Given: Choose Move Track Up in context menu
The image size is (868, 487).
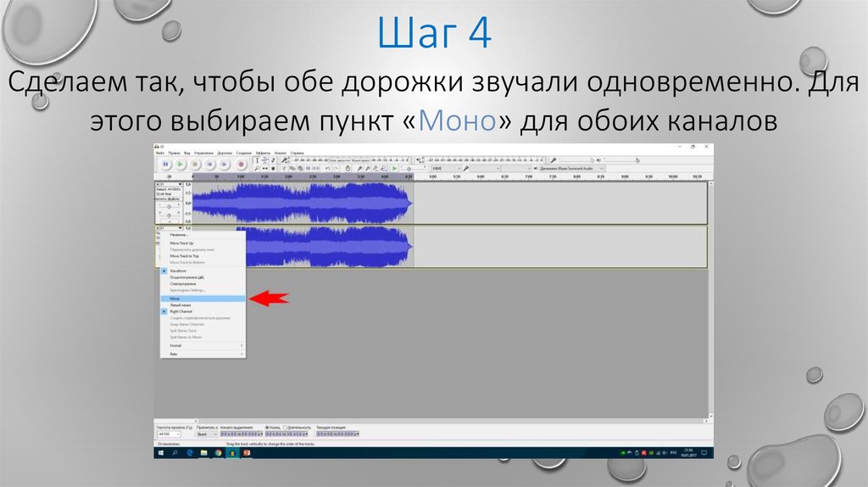Looking at the screenshot, I should coord(203,243).
